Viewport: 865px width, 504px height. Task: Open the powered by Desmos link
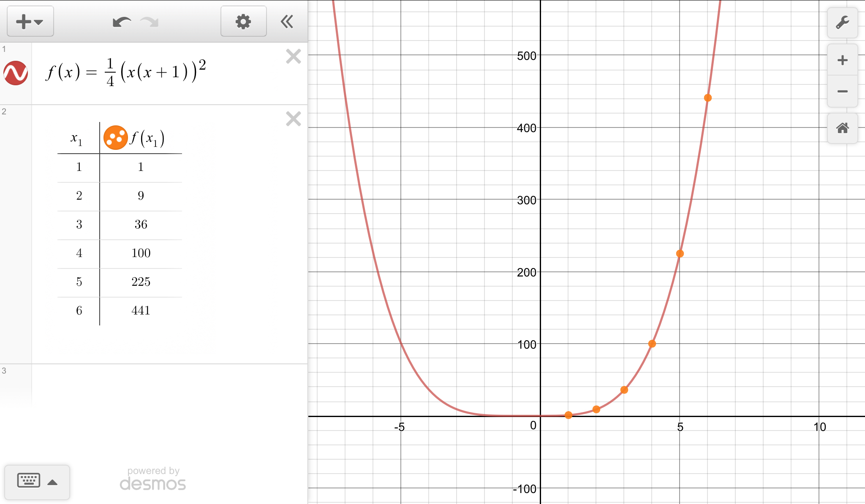click(x=153, y=479)
